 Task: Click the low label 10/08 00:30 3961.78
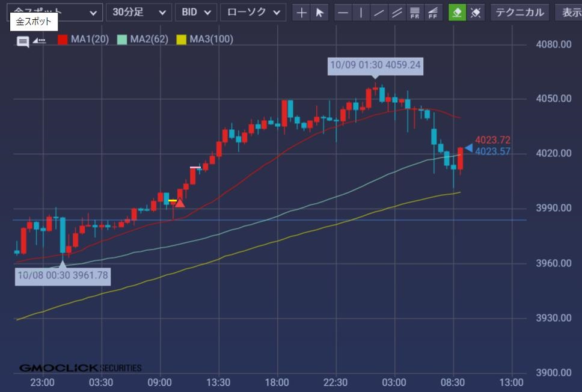pos(63,277)
